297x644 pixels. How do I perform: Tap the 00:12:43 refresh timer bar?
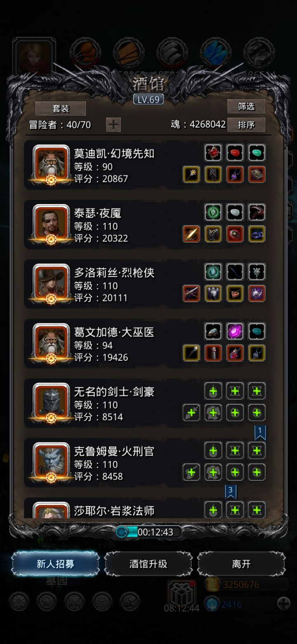tap(148, 532)
